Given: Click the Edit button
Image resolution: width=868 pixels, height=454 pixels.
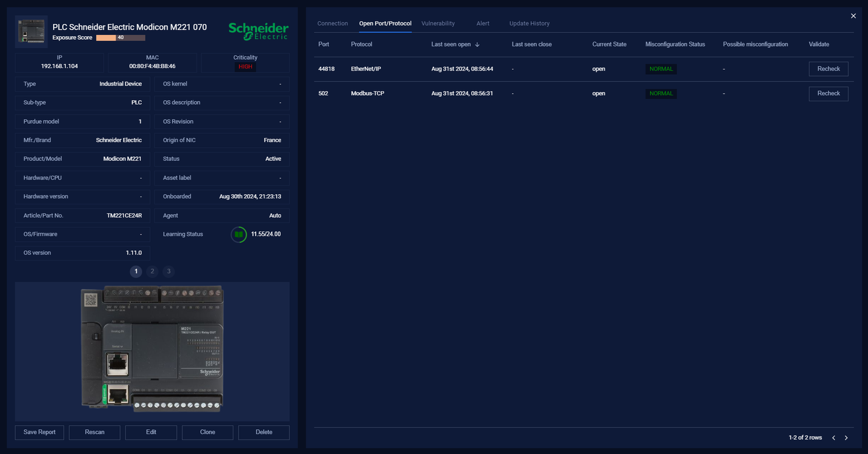Looking at the screenshot, I should [x=151, y=432].
